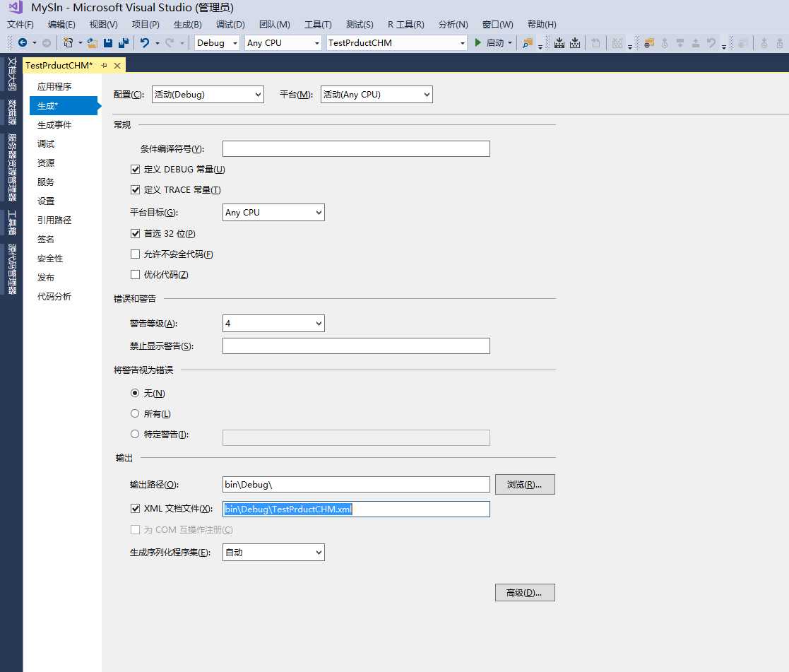Toggle 定义 TRACE 常量 checkbox
789x672 pixels.
click(x=135, y=190)
